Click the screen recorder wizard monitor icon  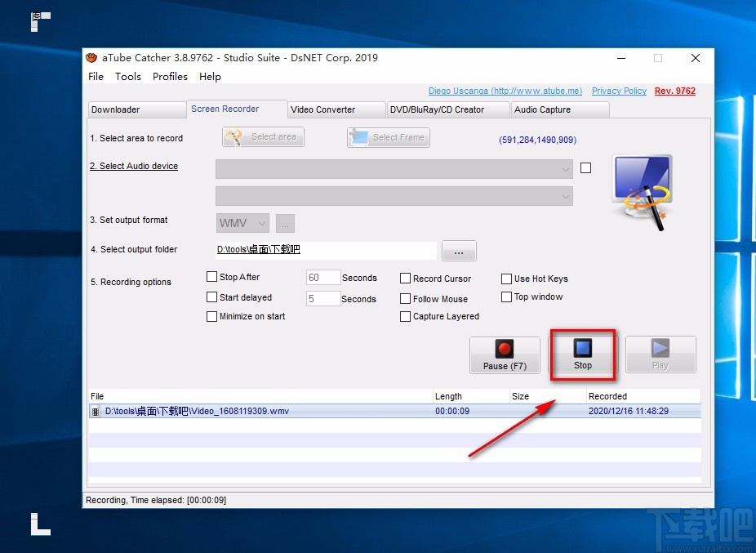point(643,190)
